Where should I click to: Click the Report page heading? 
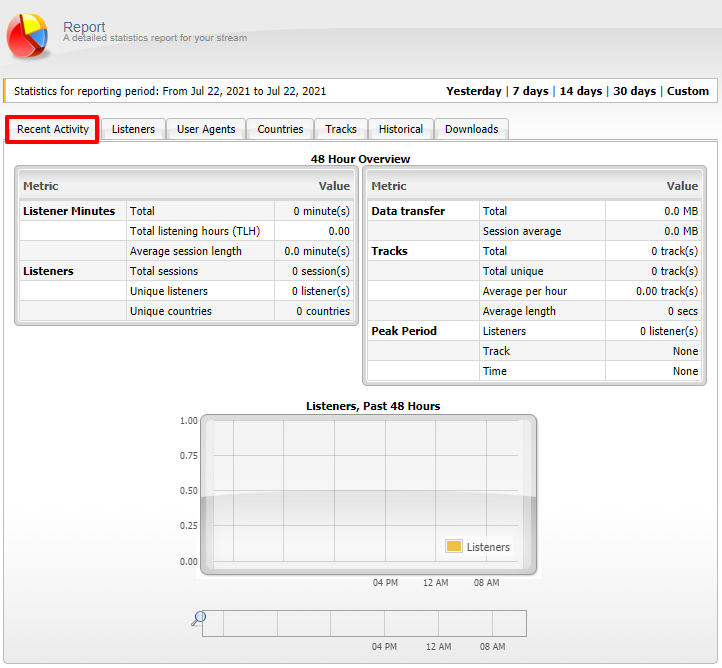(84, 27)
